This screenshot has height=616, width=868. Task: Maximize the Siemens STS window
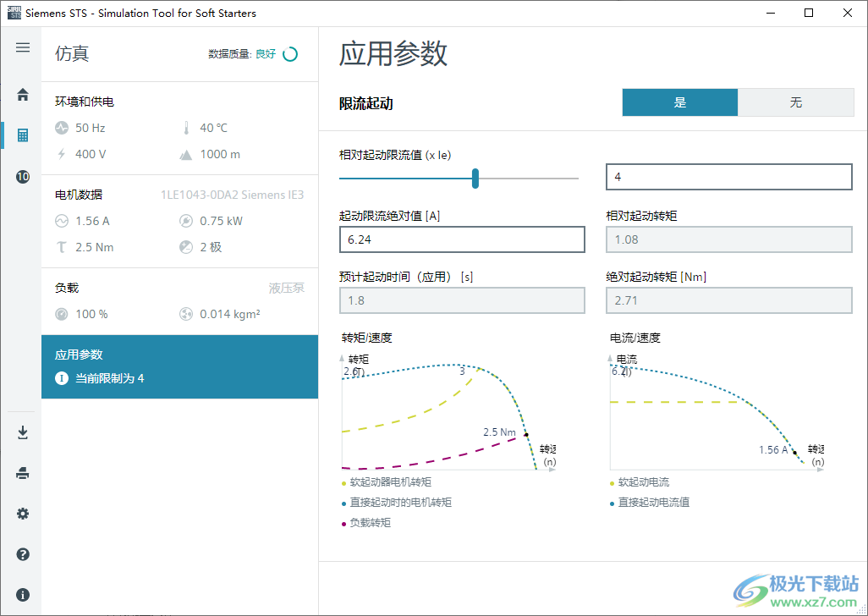coord(809,13)
